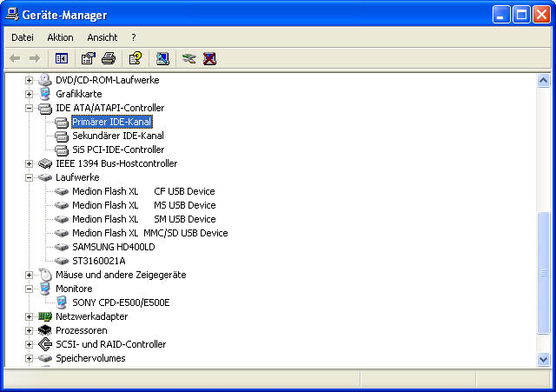The height and width of the screenshot is (392, 556).
Task: Open the Ansicht menu
Action: tap(102, 37)
